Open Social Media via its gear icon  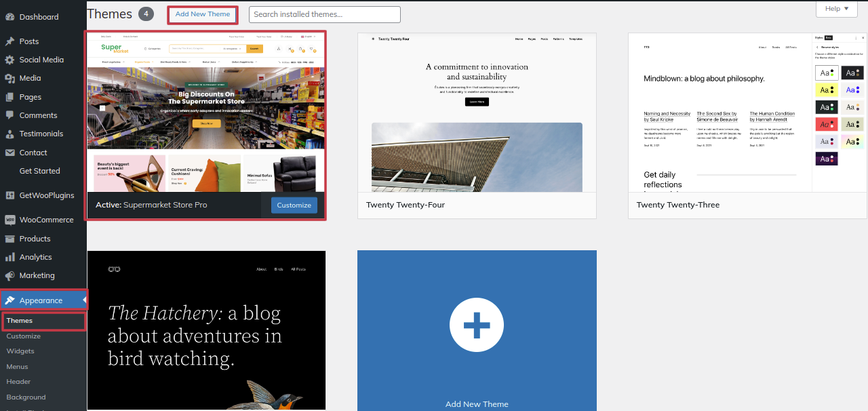[9, 60]
